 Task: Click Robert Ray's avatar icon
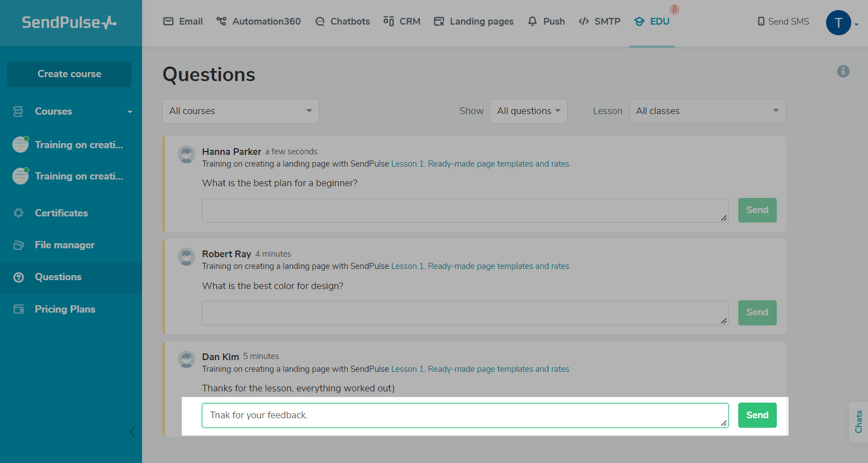[x=186, y=257]
